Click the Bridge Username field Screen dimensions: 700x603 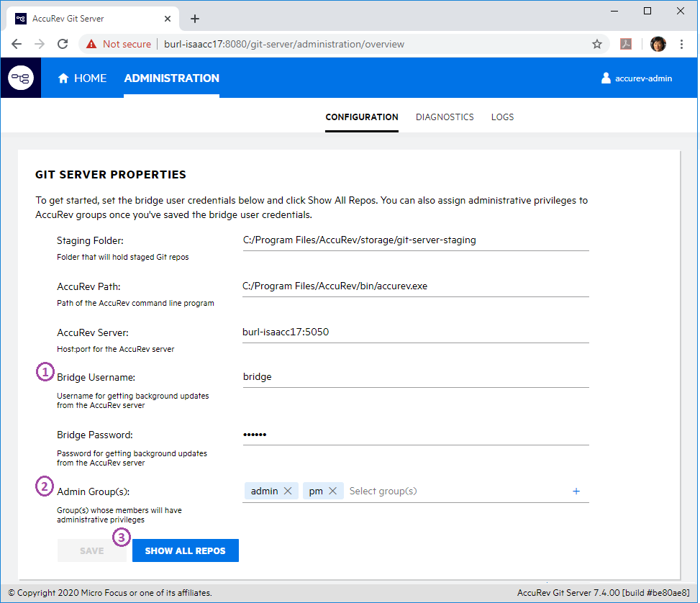point(415,376)
